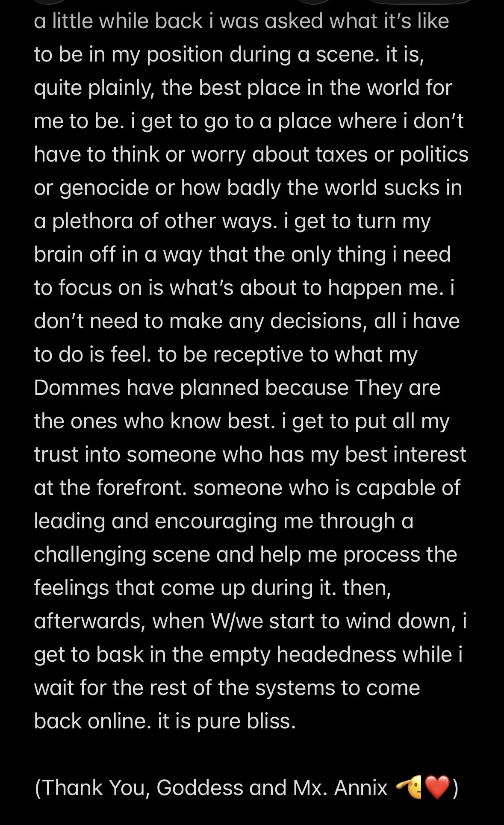This screenshot has height=825, width=504.
Task: Tap the red heart emoji
Action: tap(438, 787)
